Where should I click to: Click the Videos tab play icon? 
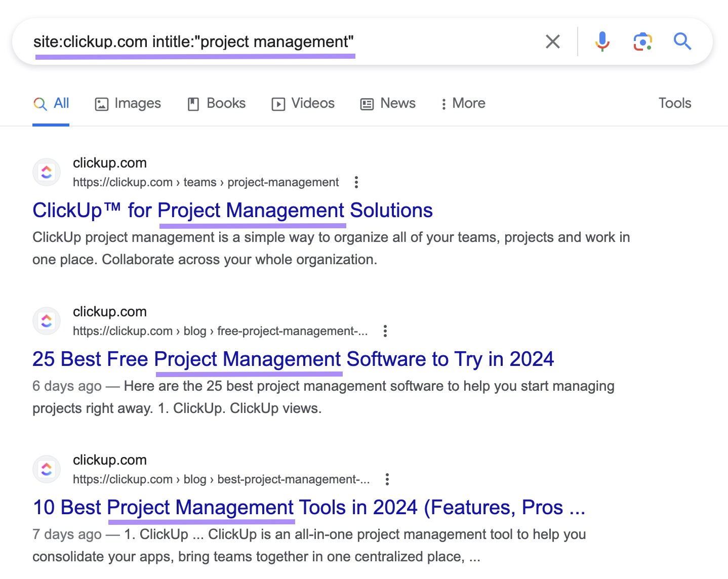[x=278, y=103]
